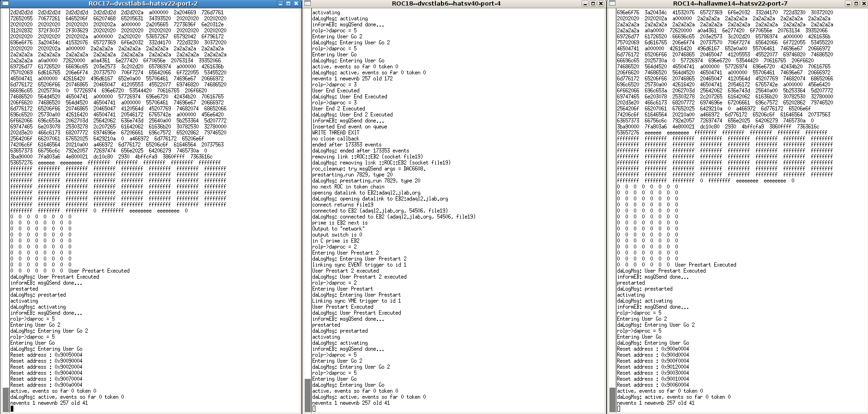This screenshot has height=414, width=868.
Task: Open the window menu icon of ROC18 window
Action: click(x=308, y=3)
